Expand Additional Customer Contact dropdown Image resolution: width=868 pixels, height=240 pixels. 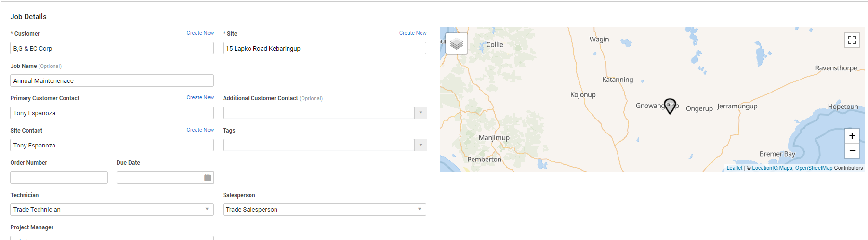(421, 113)
